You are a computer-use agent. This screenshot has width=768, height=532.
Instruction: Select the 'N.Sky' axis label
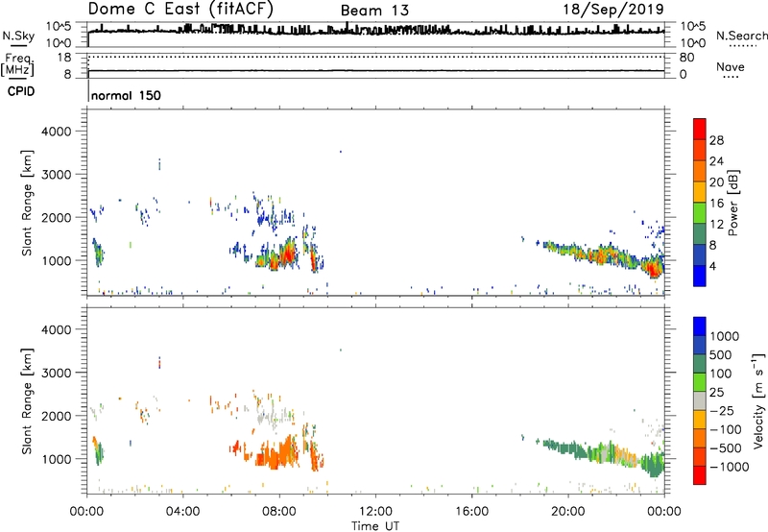click(18, 36)
